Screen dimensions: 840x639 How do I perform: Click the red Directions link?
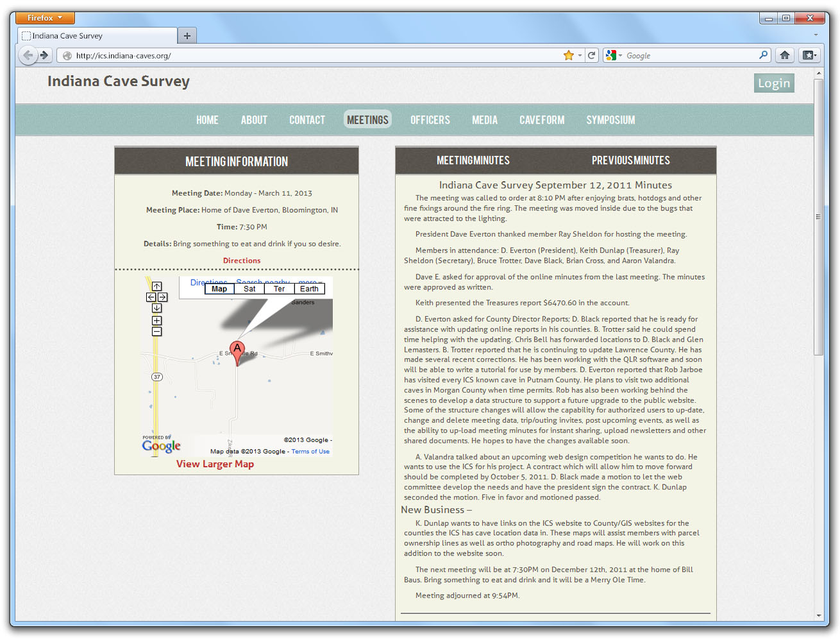242,260
